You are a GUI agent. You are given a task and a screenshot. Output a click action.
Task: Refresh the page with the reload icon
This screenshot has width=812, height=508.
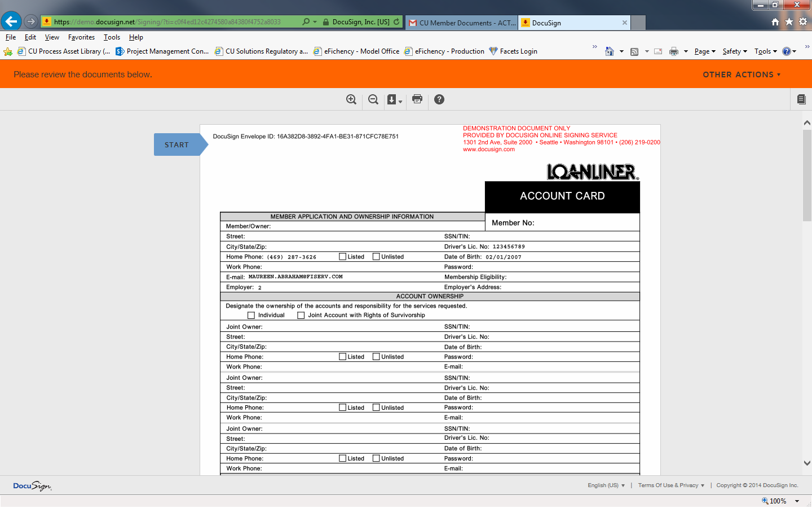[x=396, y=21]
